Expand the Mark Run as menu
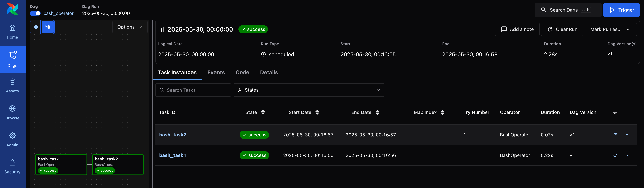The width and height of the screenshot is (644, 188). (610, 29)
